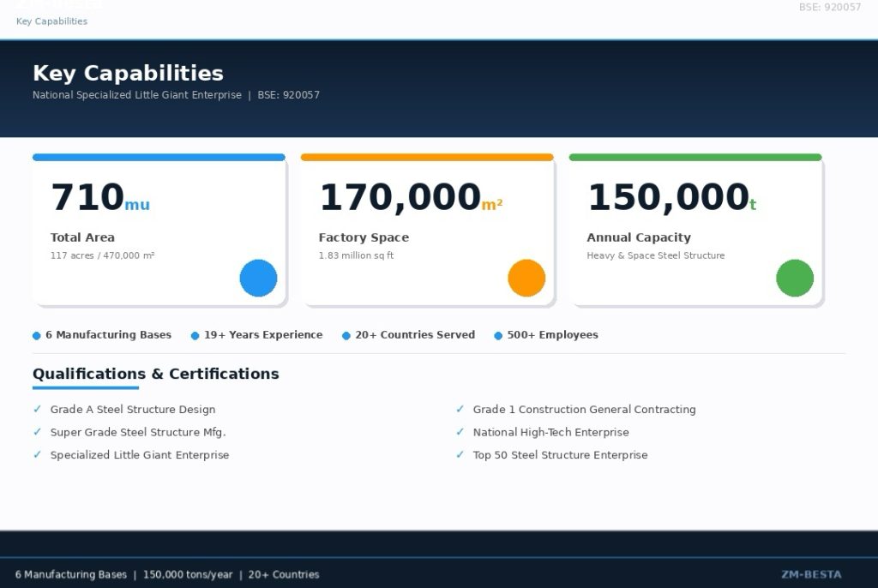Click the orange circle in Factory Space card
The width and height of the screenshot is (878, 588).
[526, 278]
